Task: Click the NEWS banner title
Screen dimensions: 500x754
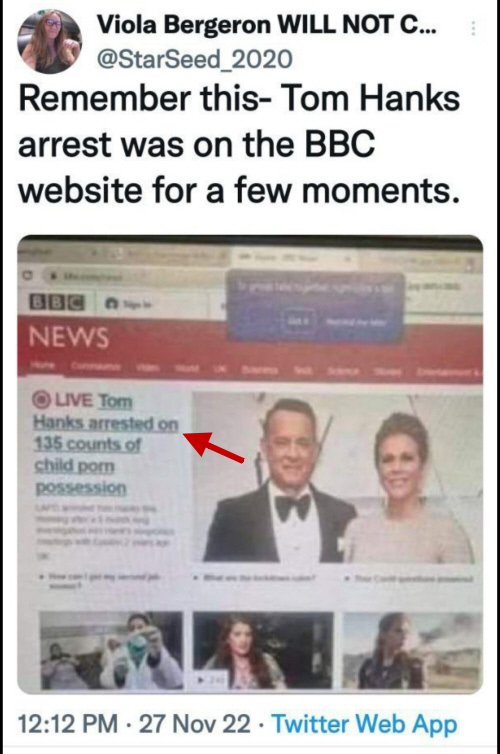Action: click(x=69, y=337)
